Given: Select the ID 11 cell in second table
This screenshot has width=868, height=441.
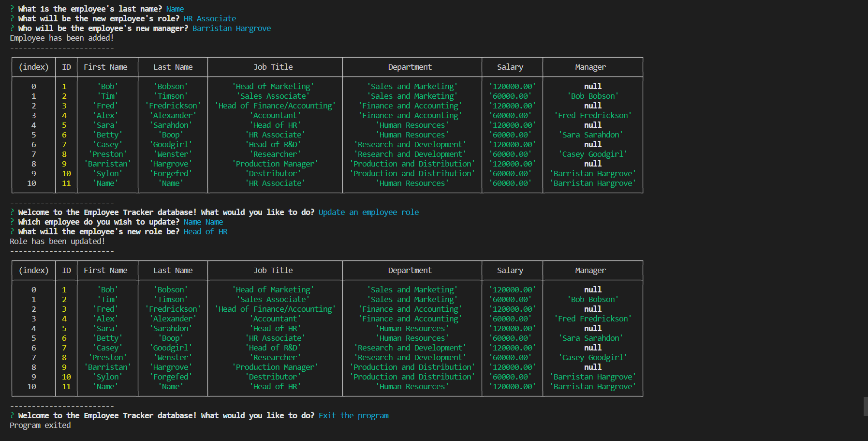Looking at the screenshot, I should coord(66,386).
